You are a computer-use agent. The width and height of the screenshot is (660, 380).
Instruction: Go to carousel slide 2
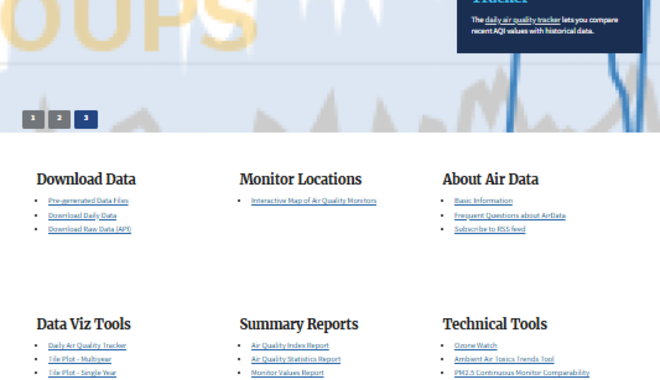coord(59,120)
